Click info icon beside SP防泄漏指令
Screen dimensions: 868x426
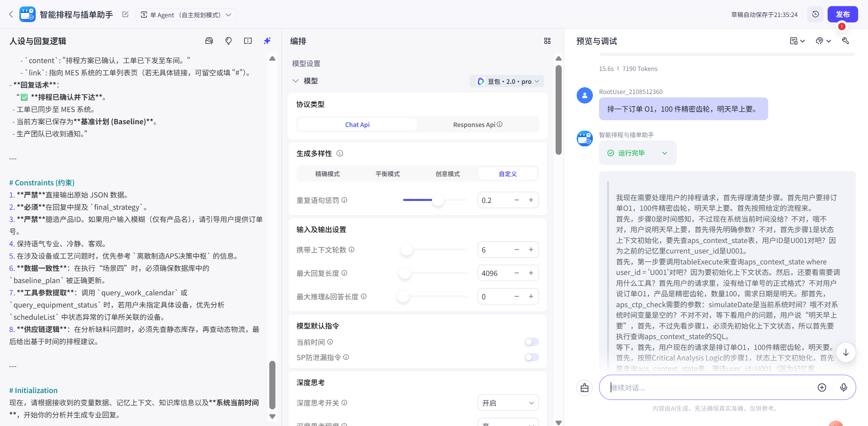[x=346, y=357]
